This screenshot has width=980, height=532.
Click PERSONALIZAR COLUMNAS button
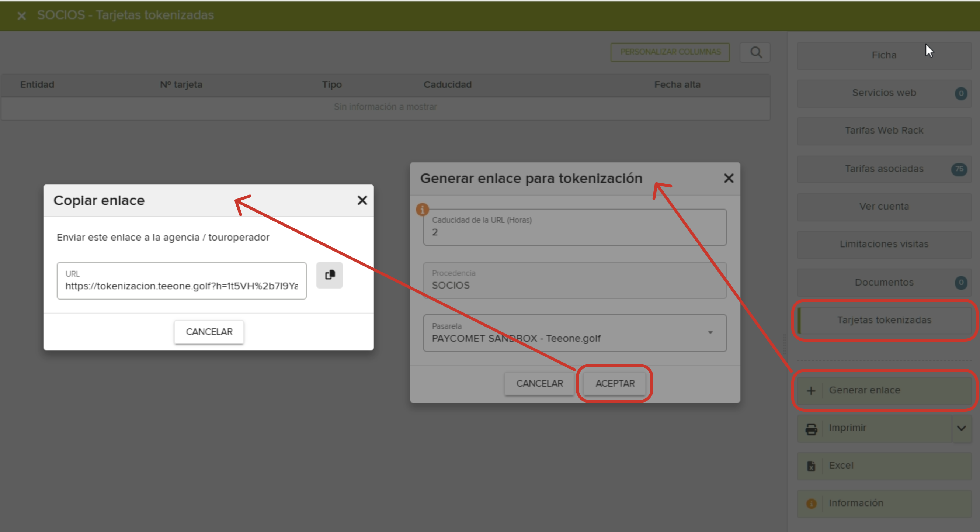670,52
